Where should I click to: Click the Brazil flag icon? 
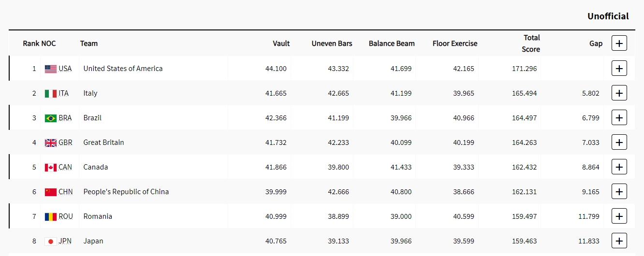coord(51,118)
